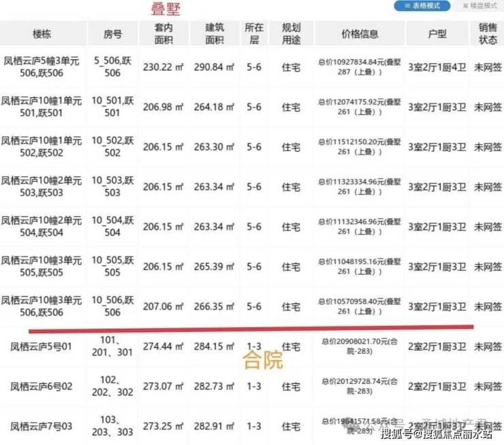Click the 套内面积 column header

[163, 34]
